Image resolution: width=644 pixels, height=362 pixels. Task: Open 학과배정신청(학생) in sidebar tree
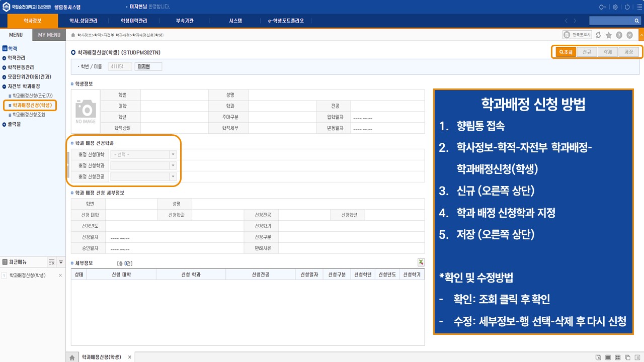pyautogui.click(x=32, y=105)
